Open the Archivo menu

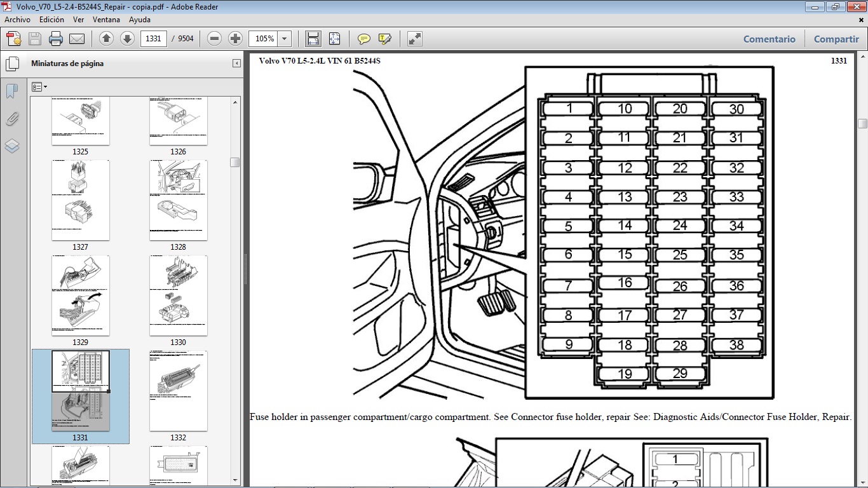(x=17, y=20)
